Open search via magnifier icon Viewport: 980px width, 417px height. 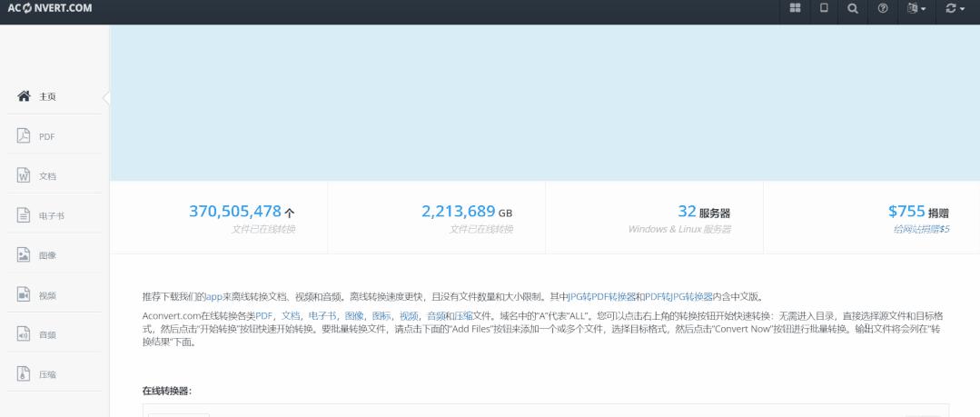pos(852,8)
